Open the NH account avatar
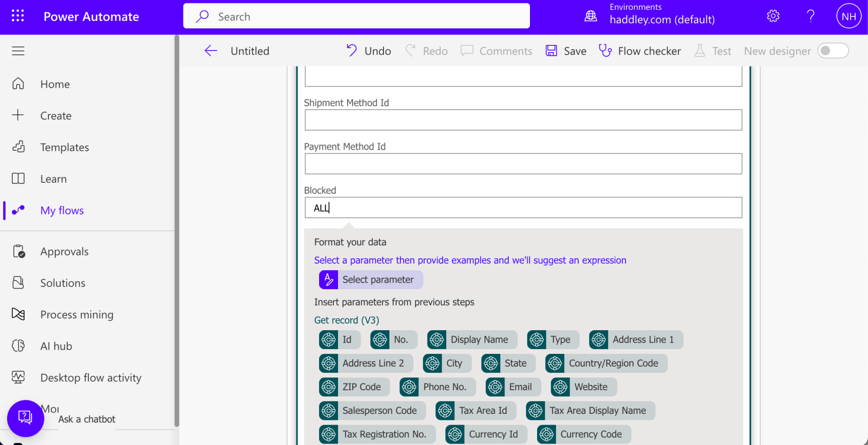 [x=849, y=16]
